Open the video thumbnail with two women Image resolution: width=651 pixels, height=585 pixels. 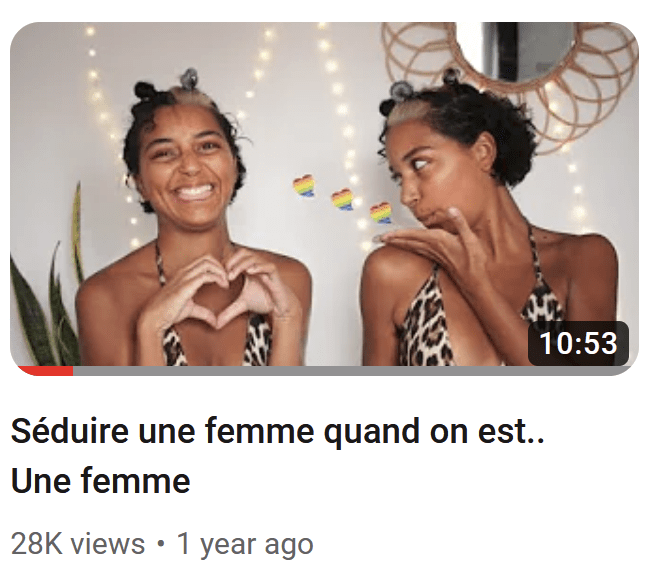point(324,198)
